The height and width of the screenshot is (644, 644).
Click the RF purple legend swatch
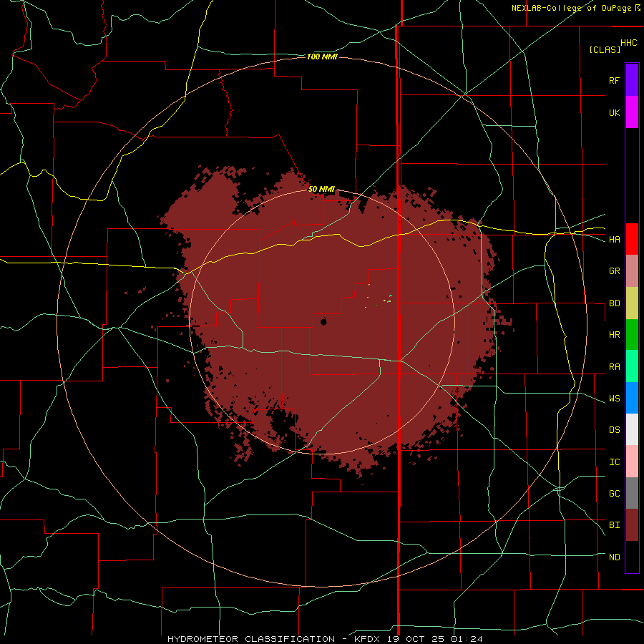632,80
